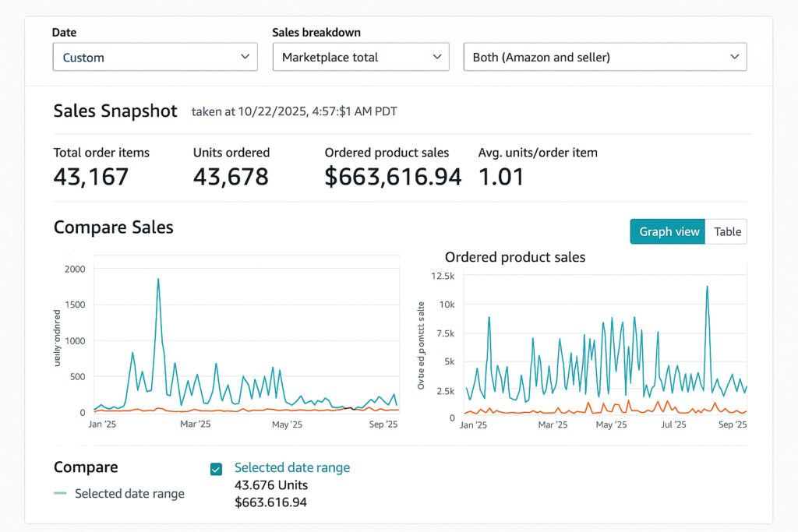Expand the Marketplace total sales breakdown dropdown

click(360, 57)
